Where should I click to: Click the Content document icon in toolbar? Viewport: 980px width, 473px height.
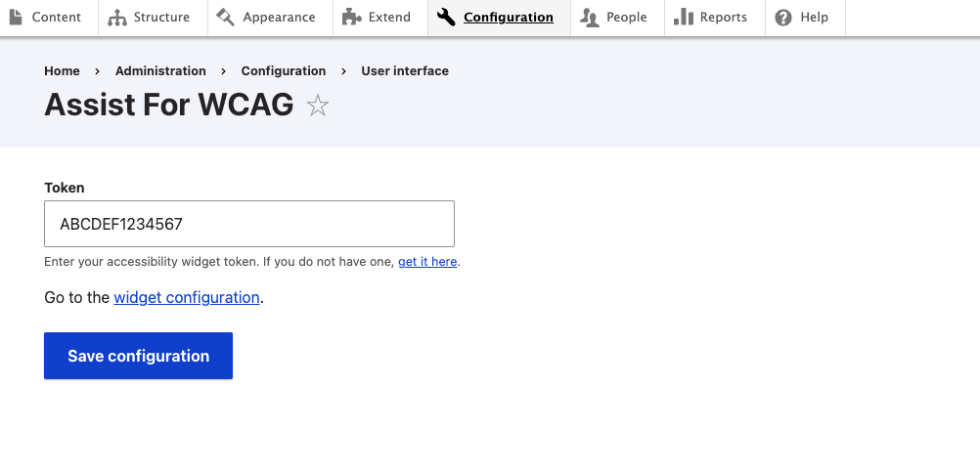click(x=17, y=18)
